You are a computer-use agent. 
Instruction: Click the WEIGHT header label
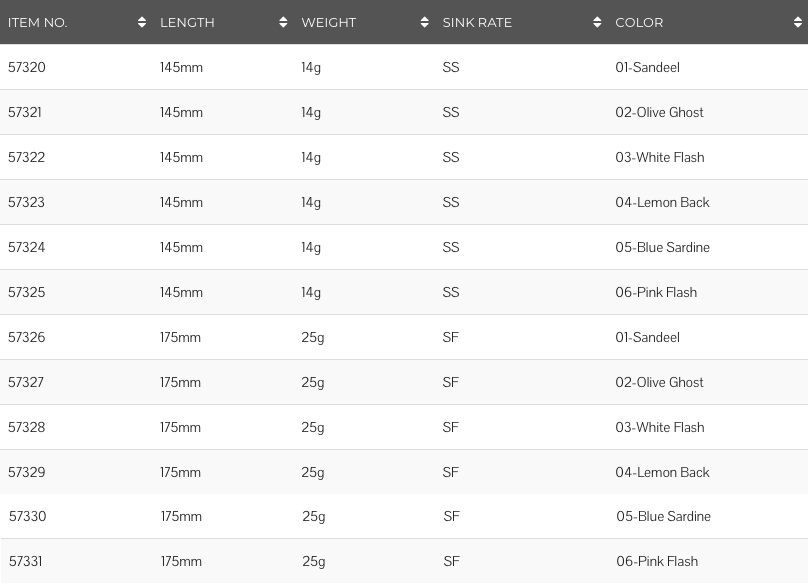tap(329, 23)
